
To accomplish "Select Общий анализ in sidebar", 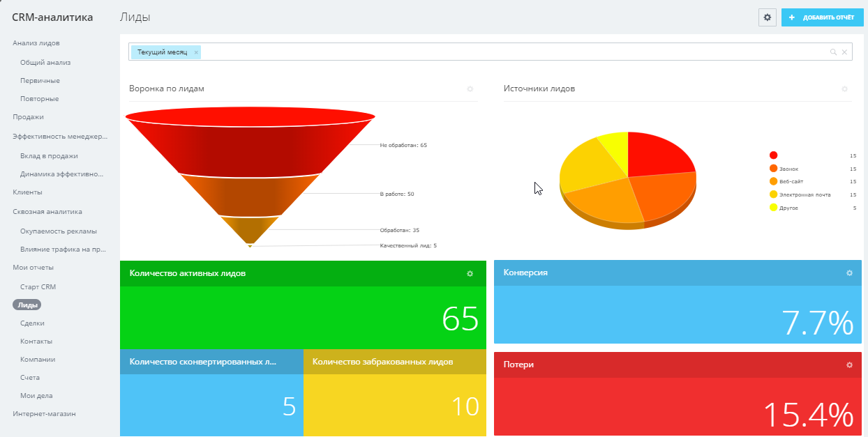I will point(45,63).
